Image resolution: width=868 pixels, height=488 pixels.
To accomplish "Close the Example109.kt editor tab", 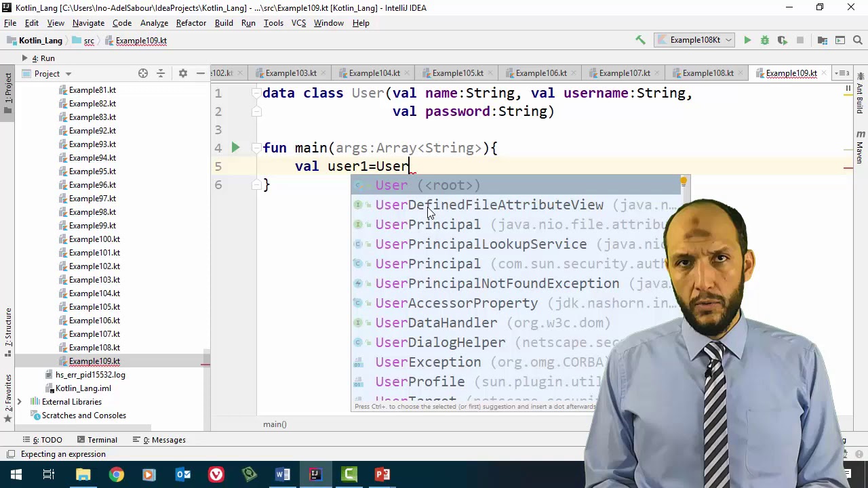I will pos(824,73).
